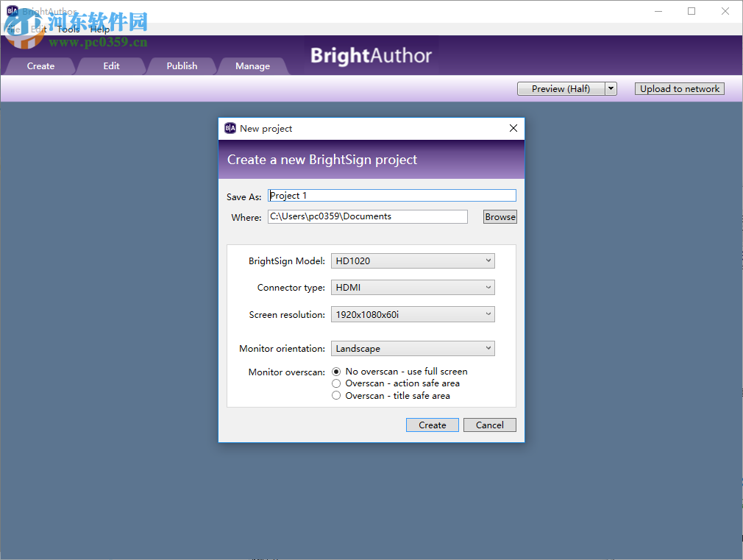
Task: Click Browse to choose a save location
Action: pos(500,216)
